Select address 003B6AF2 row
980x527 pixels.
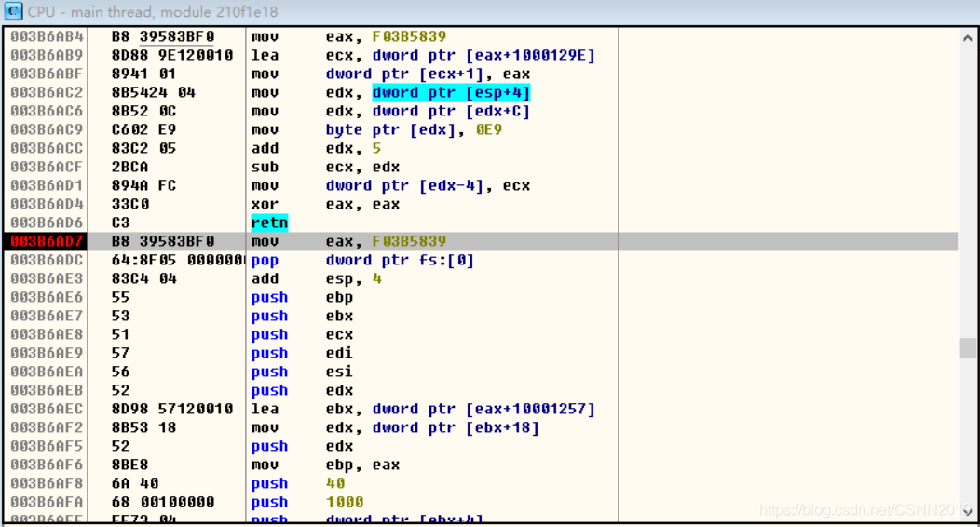480,428
